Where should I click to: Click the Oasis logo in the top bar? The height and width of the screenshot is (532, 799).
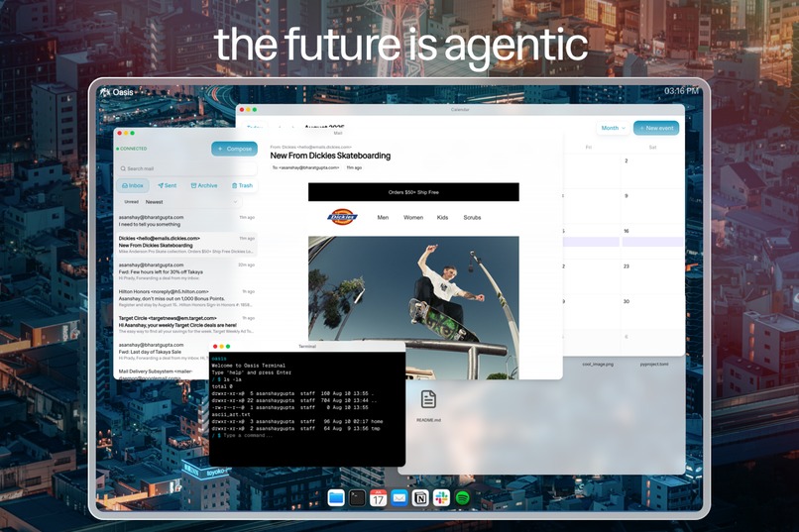point(117,92)
